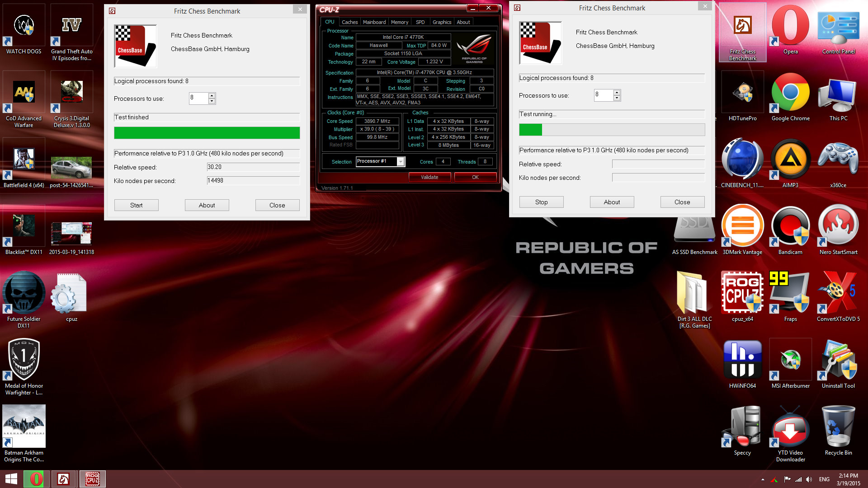Open the HWiNFO64 desktop icon

pos(742,361)
